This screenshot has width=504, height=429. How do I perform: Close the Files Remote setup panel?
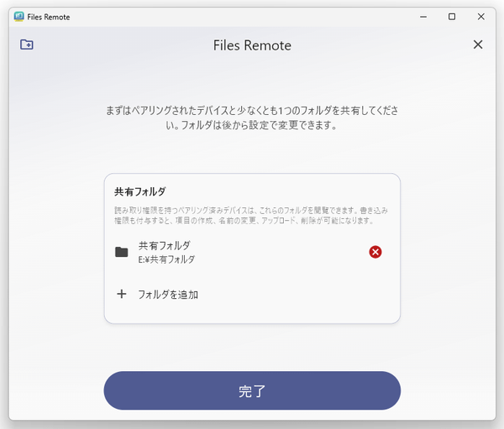point(478,44)
